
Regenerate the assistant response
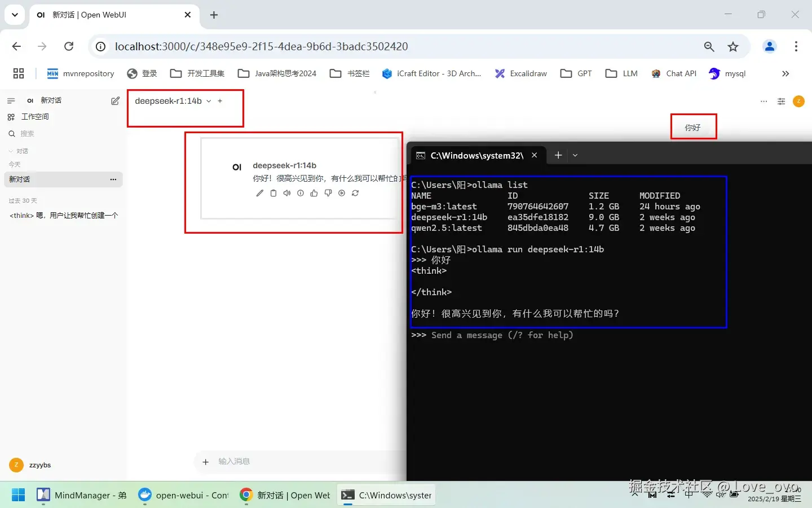pyautogui.click(x=355, y=193)
